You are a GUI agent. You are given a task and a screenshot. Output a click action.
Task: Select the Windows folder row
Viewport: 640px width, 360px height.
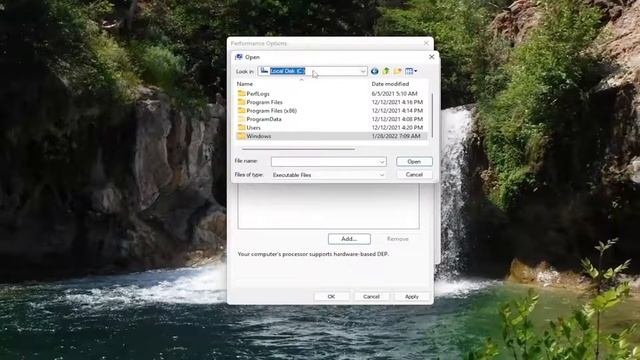click(x=331, y=136)
